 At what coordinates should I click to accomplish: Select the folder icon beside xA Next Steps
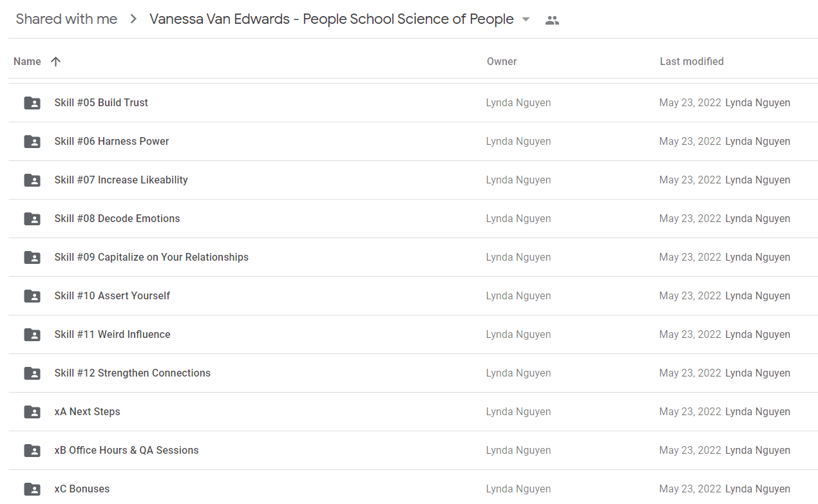pyautogui.click(x=32, y=412)
